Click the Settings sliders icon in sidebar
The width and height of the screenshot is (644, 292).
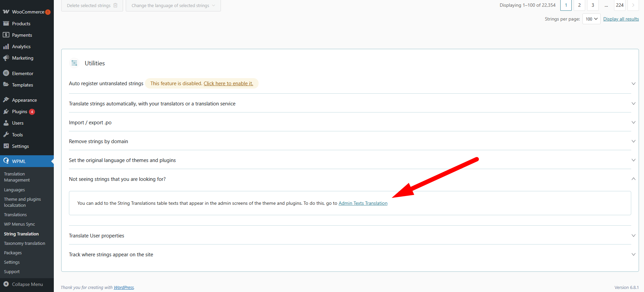click(6, 146)
